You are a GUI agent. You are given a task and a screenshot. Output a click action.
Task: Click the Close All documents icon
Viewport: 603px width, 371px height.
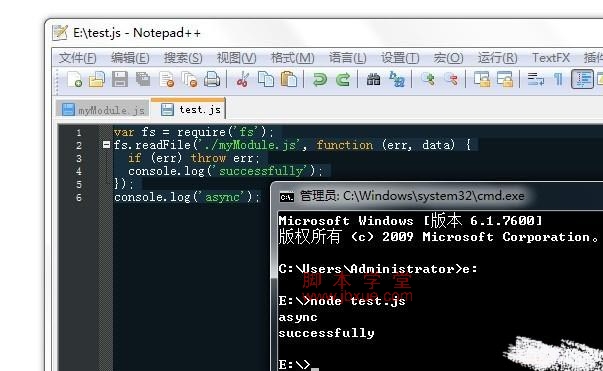pyautogui.click(x=189, y=80)
